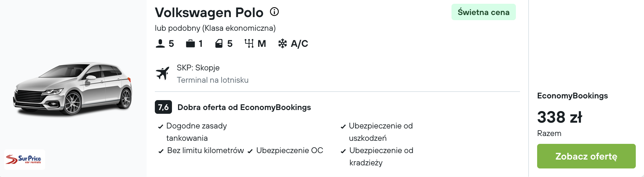
Task: Click the Świetna cena badge
Action: pyautogui.click(x=483, y=12)
